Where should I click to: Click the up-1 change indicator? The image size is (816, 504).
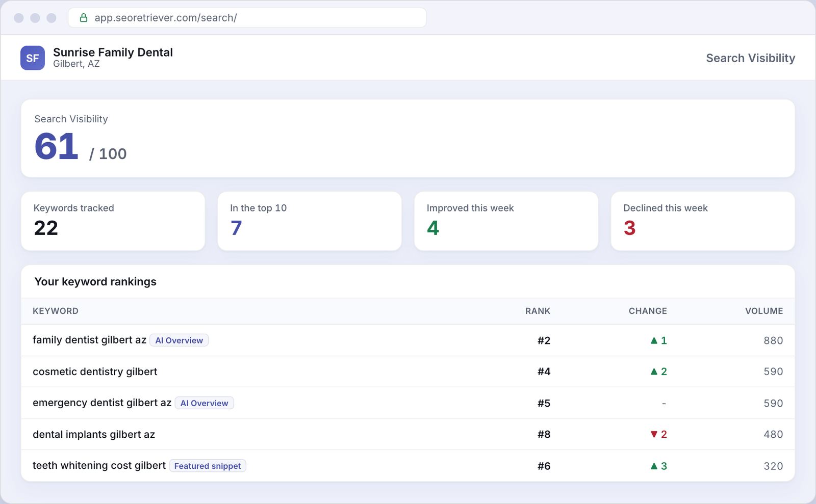pos(658,340)
